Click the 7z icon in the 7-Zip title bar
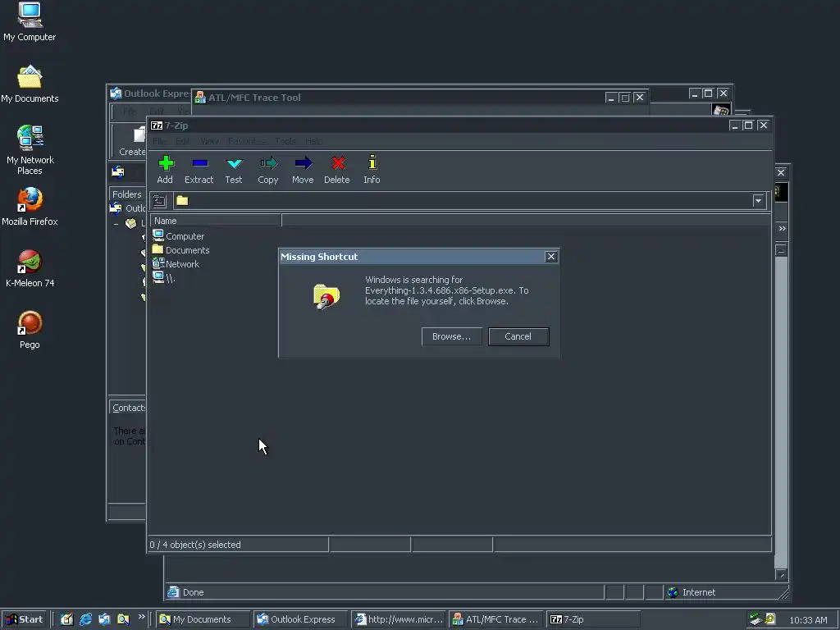The image size is (840, 630). pyautogui.click(x=157, y=126)
